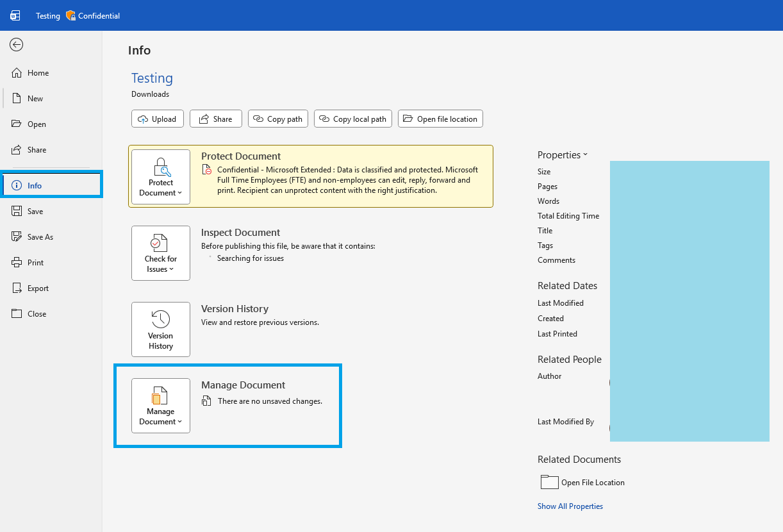Click the Comments property label
783x532 pixels.
click(556, 260)
